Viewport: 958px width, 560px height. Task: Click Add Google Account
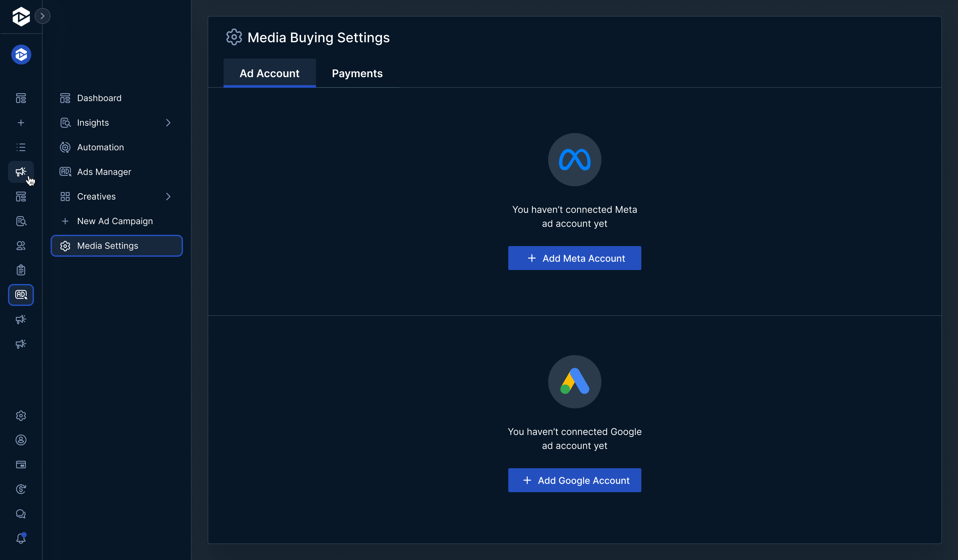point(574,480)
